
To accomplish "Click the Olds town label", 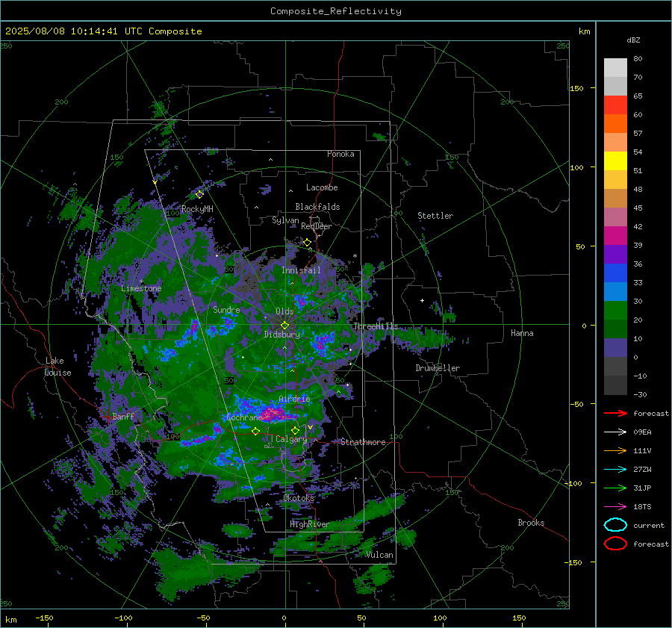I will [x=284, y=311].
